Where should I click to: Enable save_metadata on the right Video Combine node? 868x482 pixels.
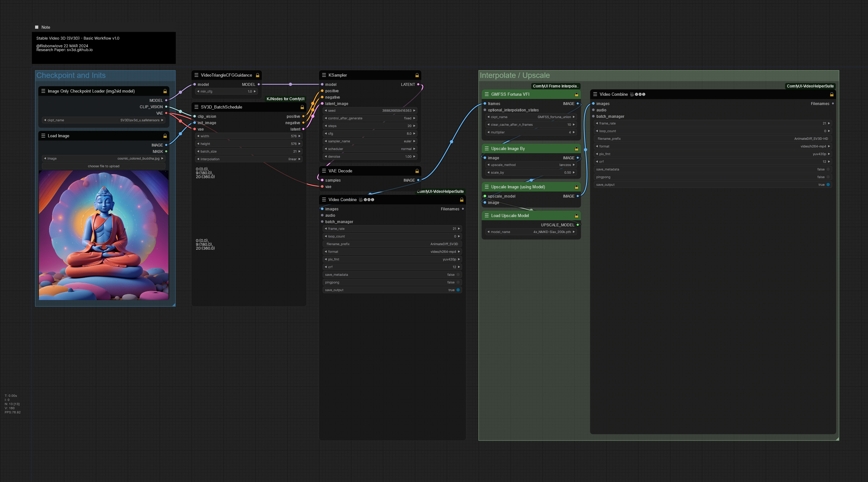(828, 169)
